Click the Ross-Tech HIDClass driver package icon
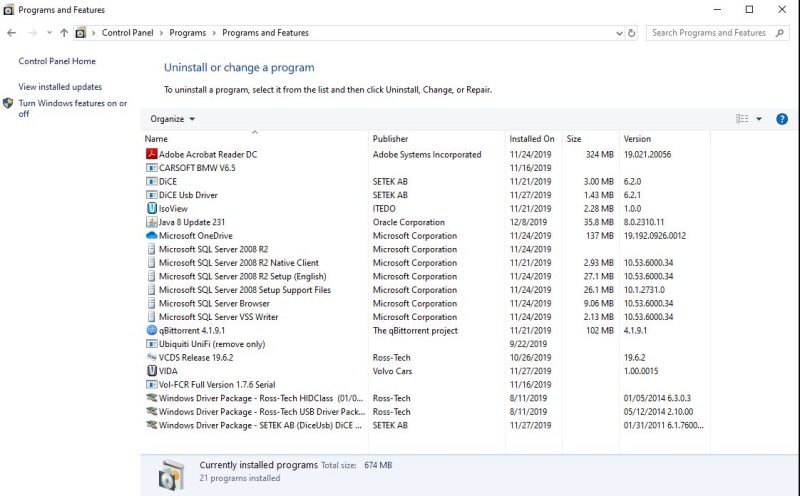The width and height of the screenshot is (800, 496). 152,398
